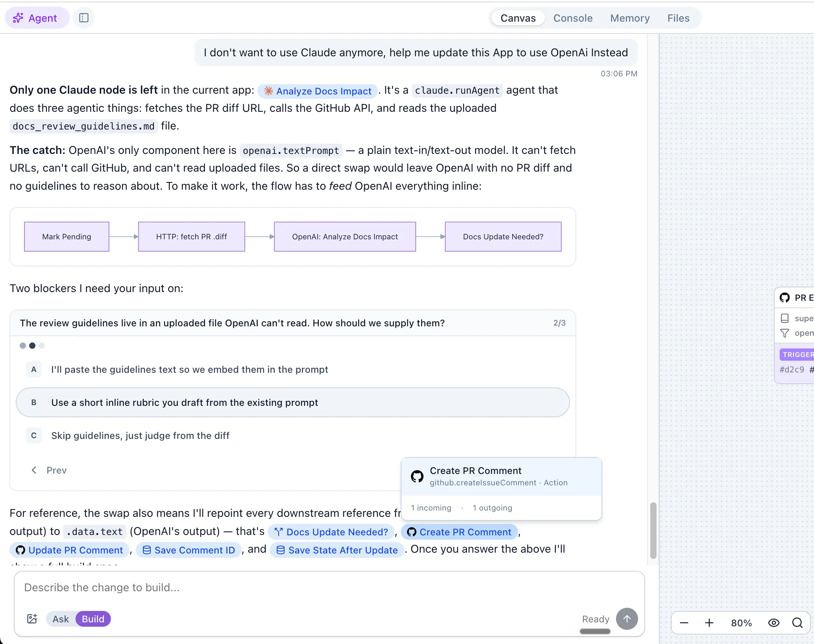This screenshot has height=644, width=814.
Task: Switch mode to Ask
Action: coord(61,619)
